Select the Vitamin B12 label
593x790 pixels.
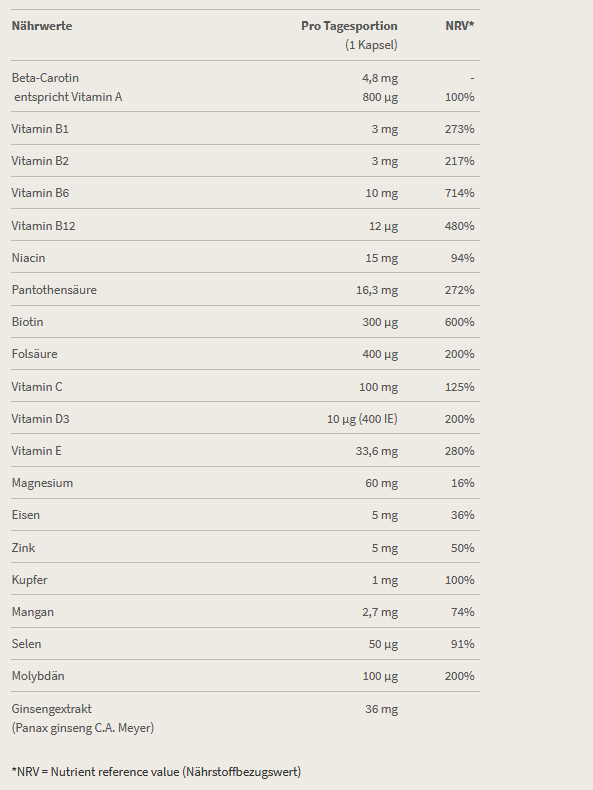tap(43, 226)
